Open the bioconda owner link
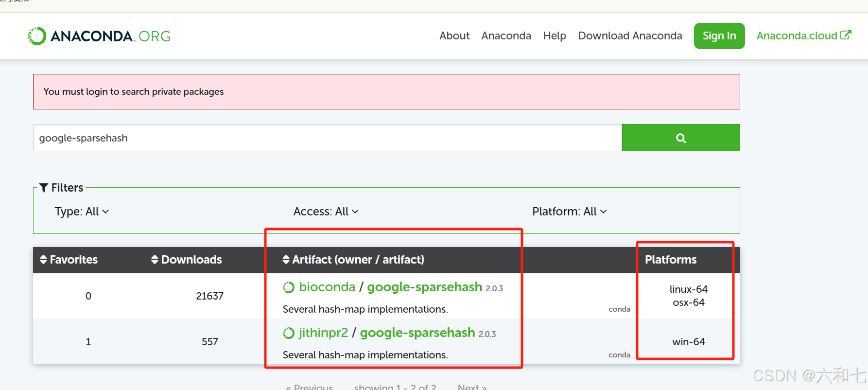 pos(327,287)
